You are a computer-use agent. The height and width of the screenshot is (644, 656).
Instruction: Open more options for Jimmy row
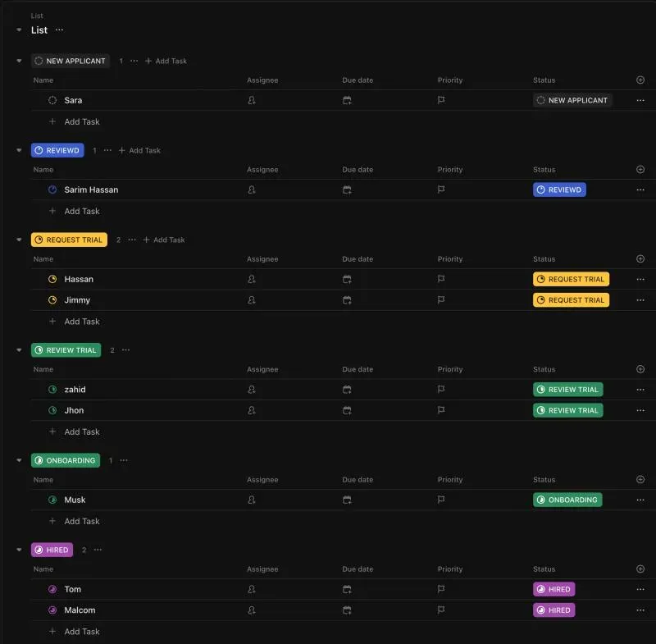click(x=640, y=300)
